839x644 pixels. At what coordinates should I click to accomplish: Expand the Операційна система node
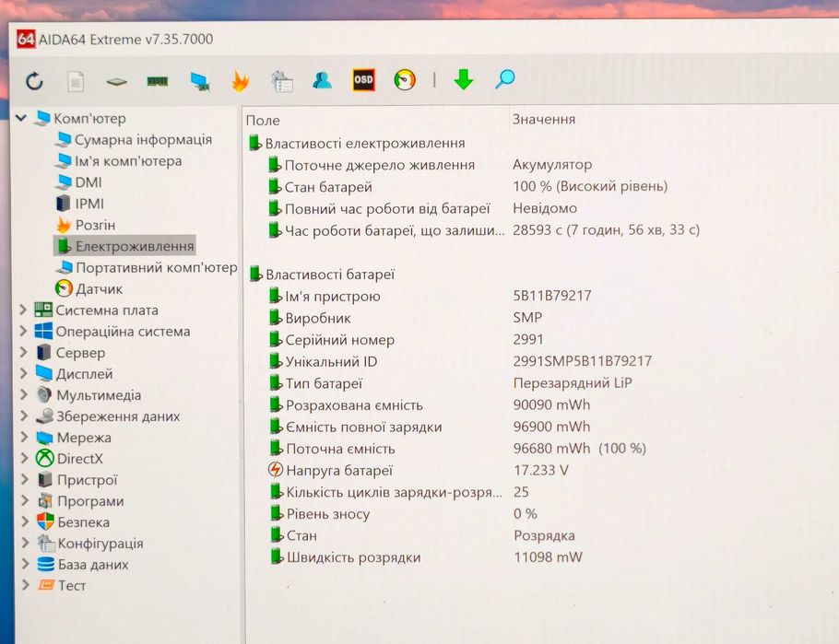coord(23,331)
